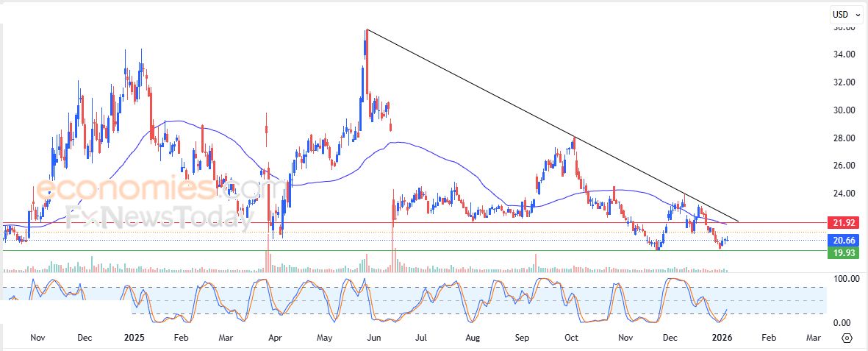Open the USD currency dropdown
This screenshot has width=868, height=351.
click(846, 14)
